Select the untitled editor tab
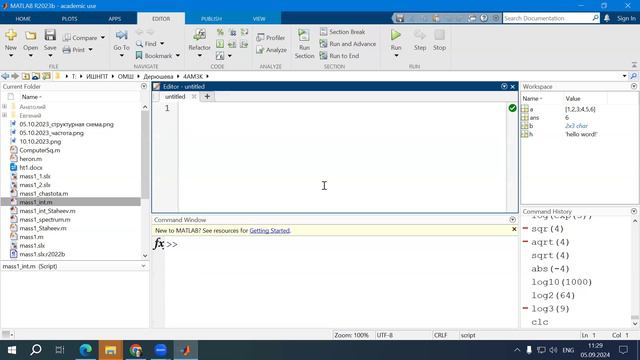Image resolution: width=640 pixels, height=360 pixels. click(175, 97)
